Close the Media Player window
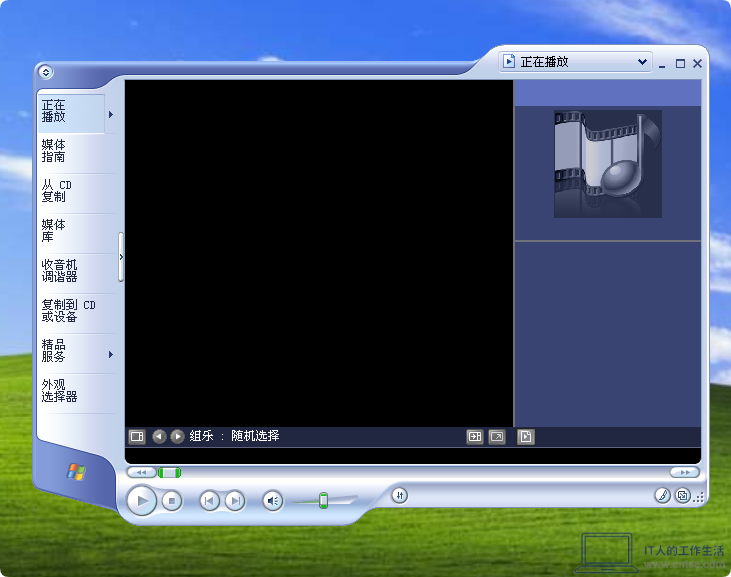 (x=697, y=63)
